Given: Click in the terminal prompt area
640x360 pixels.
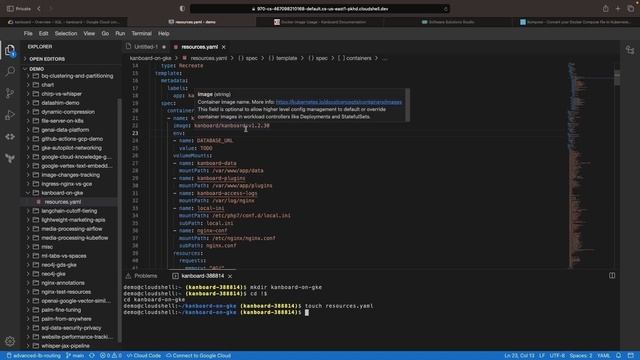Looking at the screenshot, I should click(x=307, y=313).
